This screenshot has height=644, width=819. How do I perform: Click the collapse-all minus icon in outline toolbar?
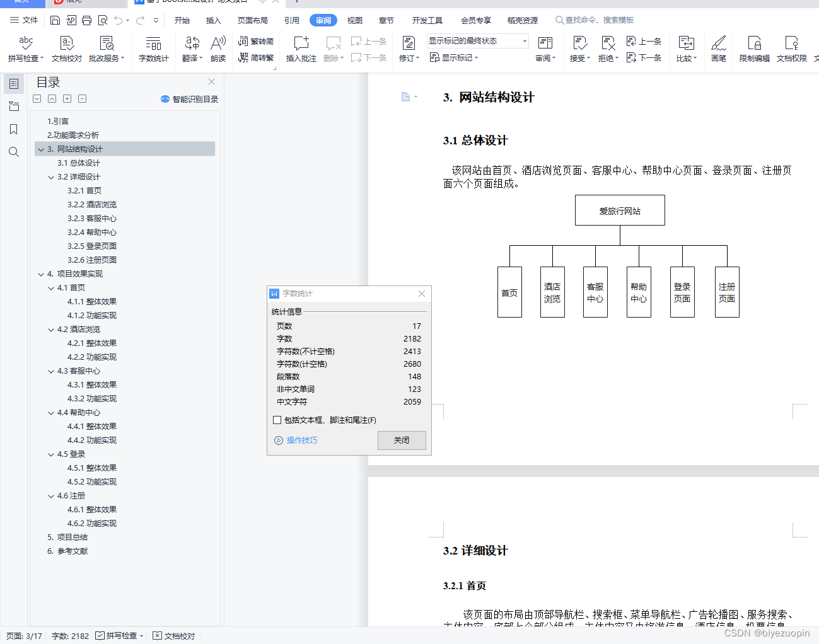click(x=83, y=99)
